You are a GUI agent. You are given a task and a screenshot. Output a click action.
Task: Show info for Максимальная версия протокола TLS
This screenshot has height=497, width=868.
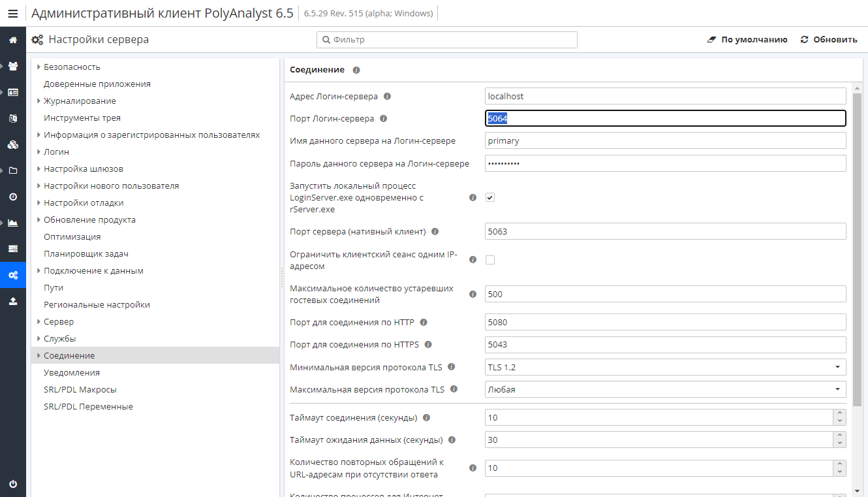click(x=454, y=389)
